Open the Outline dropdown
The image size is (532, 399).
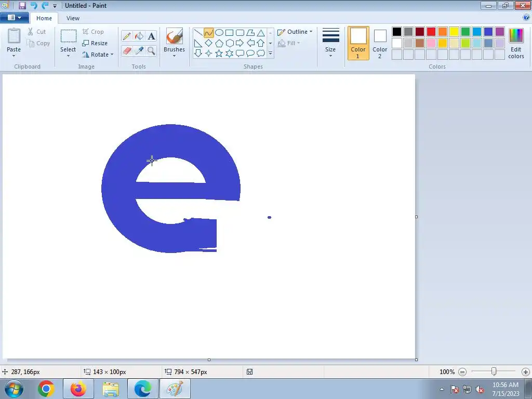click(295, 32)
